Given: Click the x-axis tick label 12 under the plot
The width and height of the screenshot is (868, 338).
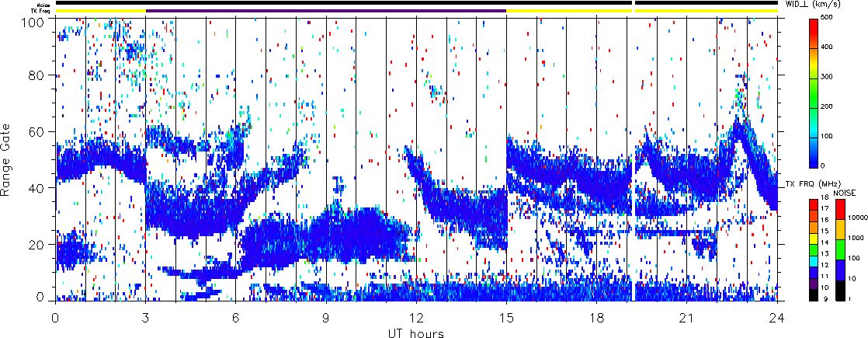Looking at the screenshot, I should click(x=416, y=318).
